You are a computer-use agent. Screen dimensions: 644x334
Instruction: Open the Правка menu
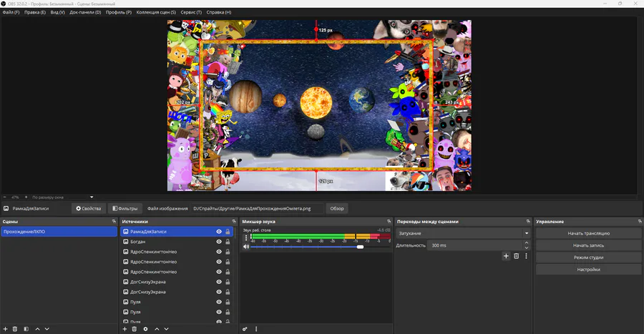35,12
